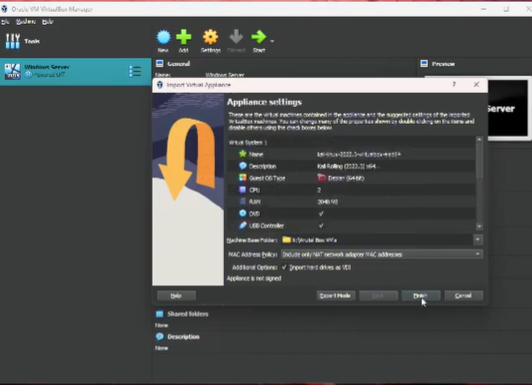
Task: Toggle the USB Controller checkbox
Action: 321,226
